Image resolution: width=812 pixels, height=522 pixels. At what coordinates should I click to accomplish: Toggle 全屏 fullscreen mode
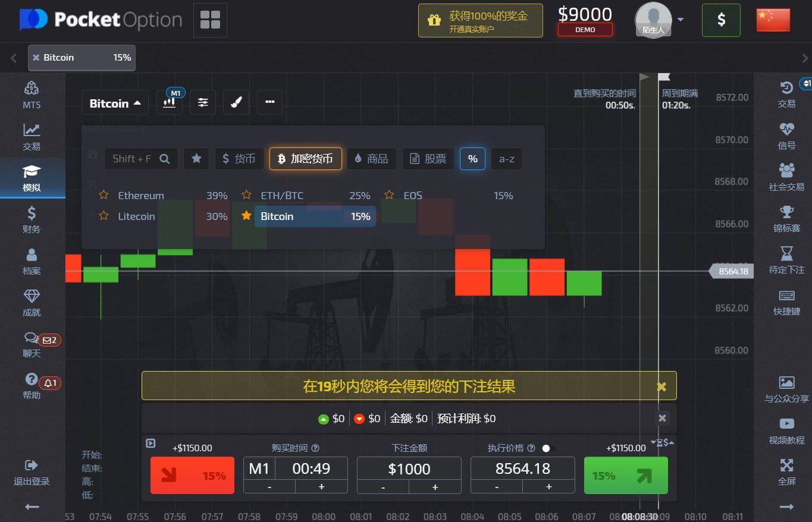[x=786, y=472]
